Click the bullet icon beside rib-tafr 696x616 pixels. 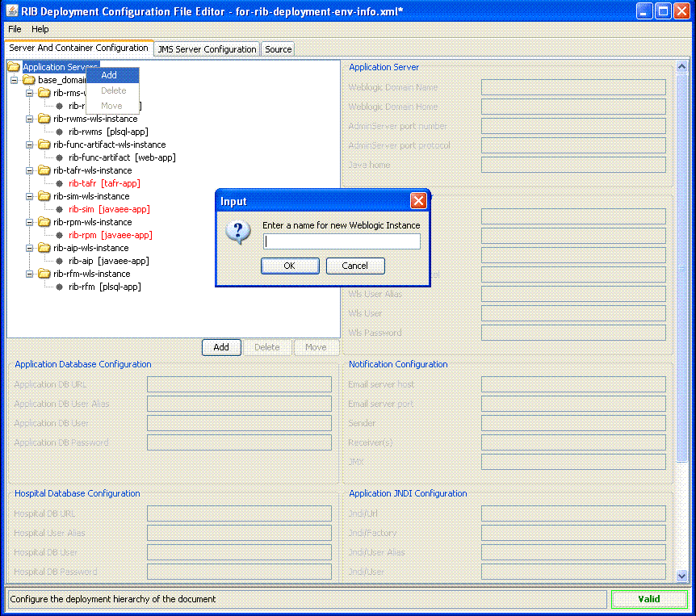pyautogui.click(x=60, y=183)
